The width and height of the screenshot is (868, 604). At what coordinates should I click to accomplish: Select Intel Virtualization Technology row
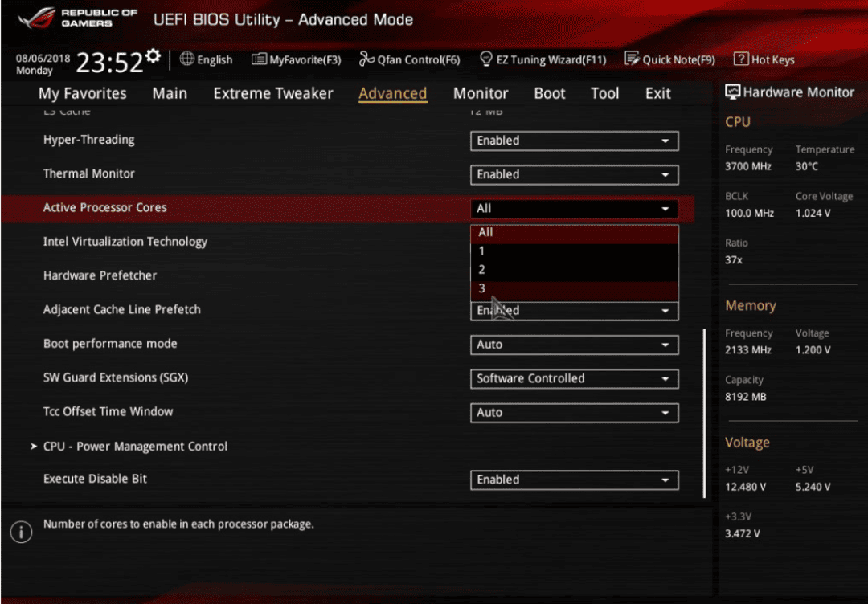pyautogui.click(x=125, y=242)
